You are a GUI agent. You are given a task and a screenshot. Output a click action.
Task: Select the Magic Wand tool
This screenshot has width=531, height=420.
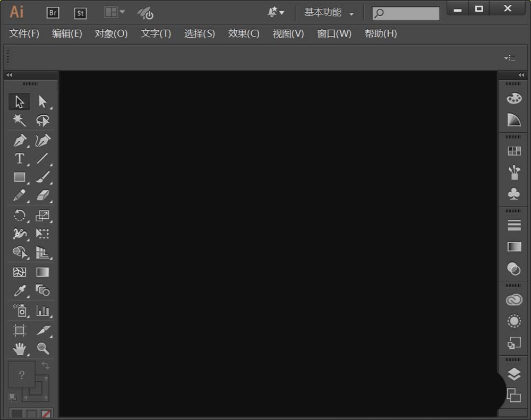pos(19,120)
